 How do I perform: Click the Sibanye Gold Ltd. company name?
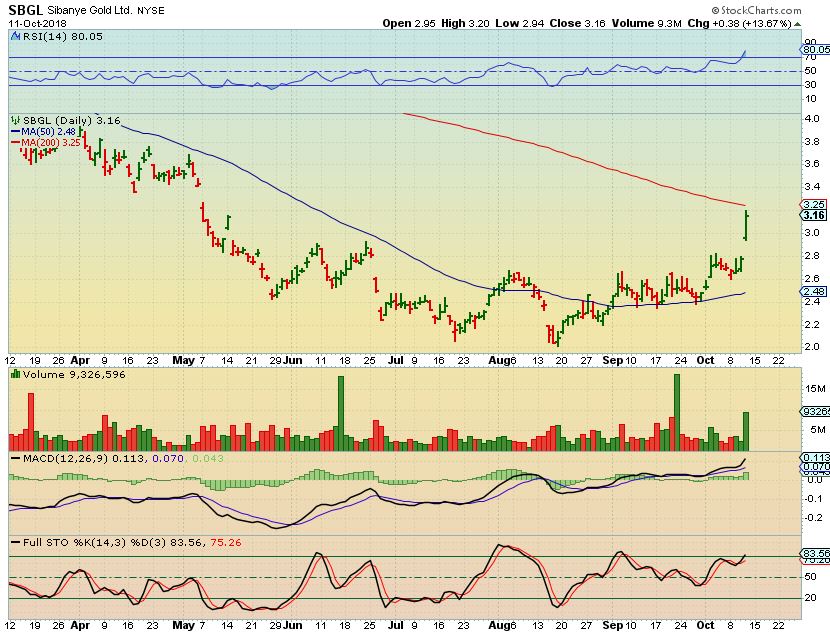[89, 11]
